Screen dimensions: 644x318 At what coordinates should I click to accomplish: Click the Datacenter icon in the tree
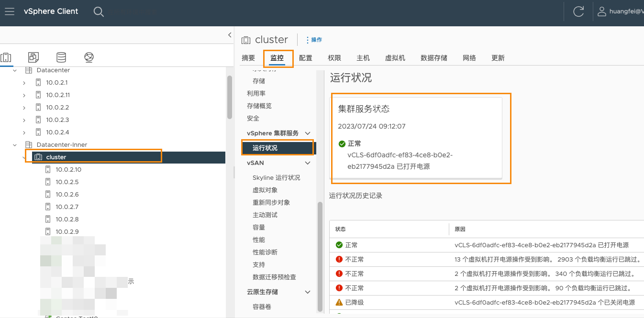pos(28,70)
